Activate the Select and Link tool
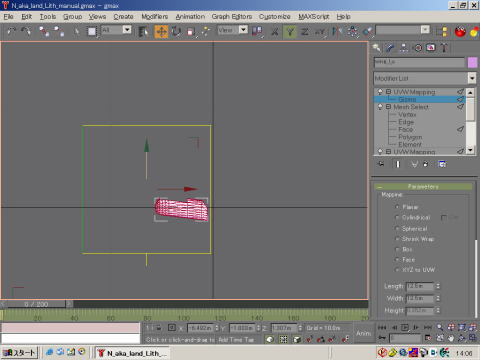This screenshot has height=360, width=480. pyautogui.click(x=44, y=31)
